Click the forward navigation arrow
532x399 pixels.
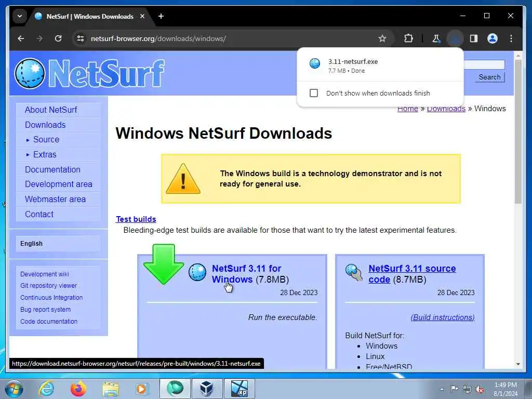pyautogui.click(x=39, y=38)
